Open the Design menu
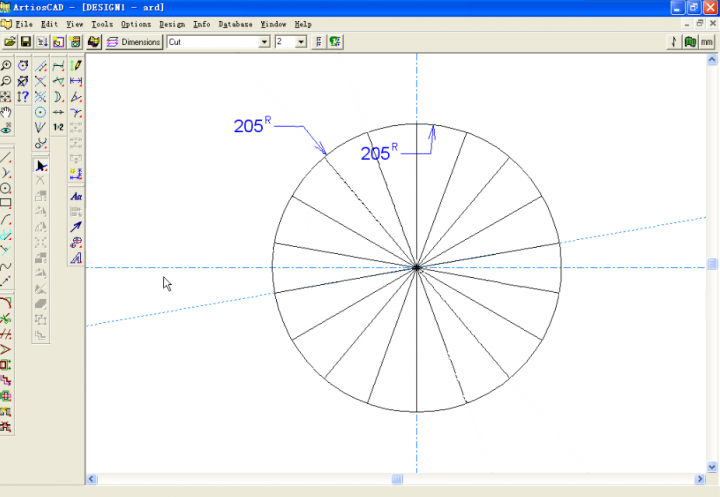The width and height of the screenshot is (720, 497). (x=171, y=23)
